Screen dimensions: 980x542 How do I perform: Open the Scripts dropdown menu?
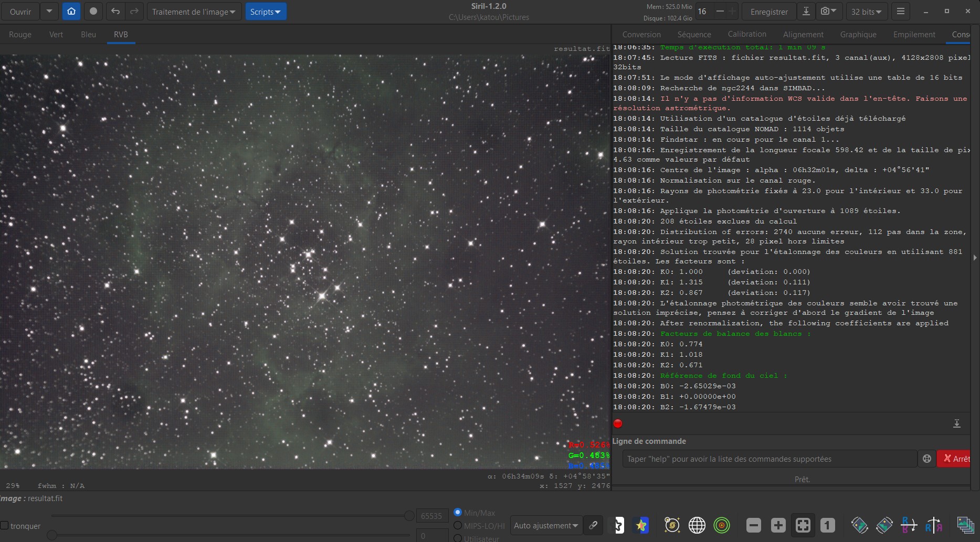(266, 11)
